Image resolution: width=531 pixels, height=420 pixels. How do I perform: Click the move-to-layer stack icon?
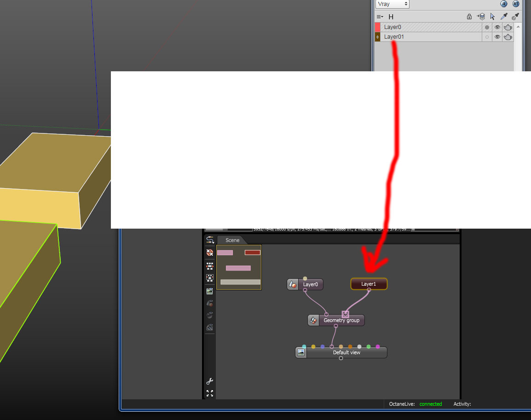click(x=481, y=17)
